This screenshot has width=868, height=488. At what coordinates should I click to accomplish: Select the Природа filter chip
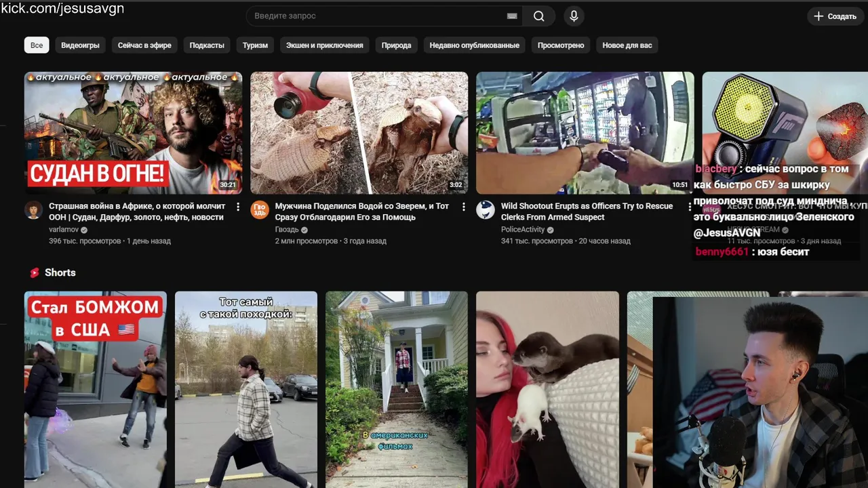coord(396,45)
